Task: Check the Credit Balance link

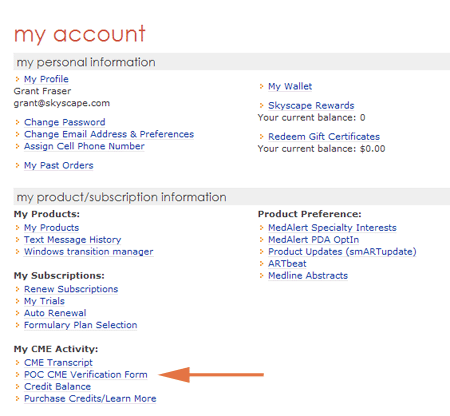Action: tap(57, 387)
